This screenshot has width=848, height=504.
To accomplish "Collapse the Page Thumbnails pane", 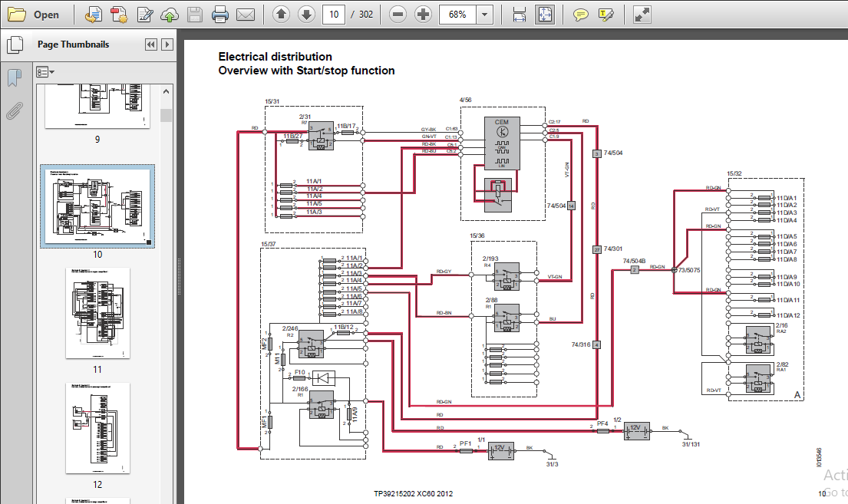I will [151, 44].
